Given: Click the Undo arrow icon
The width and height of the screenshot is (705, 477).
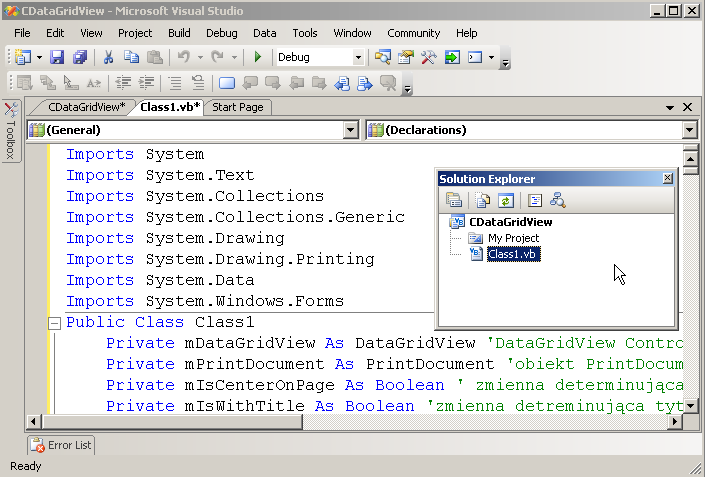Looking at the screenshot, I should point(184,57).
